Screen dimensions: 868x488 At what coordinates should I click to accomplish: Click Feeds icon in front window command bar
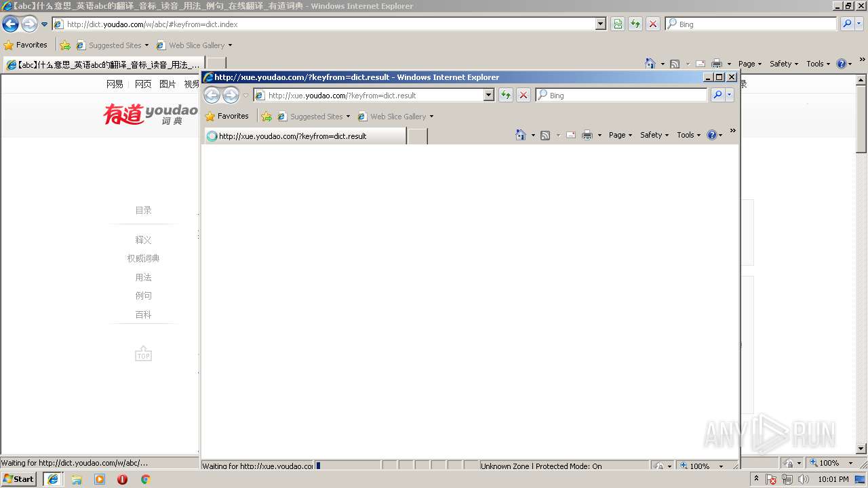tap(545, 135)
